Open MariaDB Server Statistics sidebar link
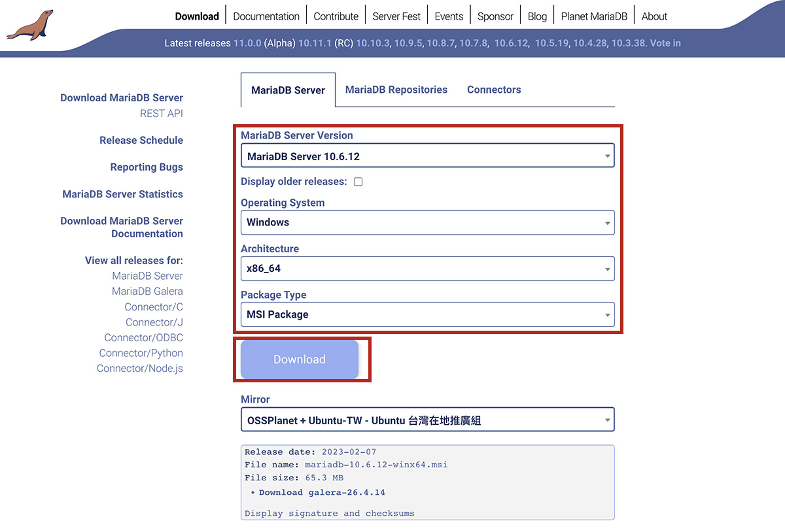This screenshot has height=532, width=785. pos(123,193)
